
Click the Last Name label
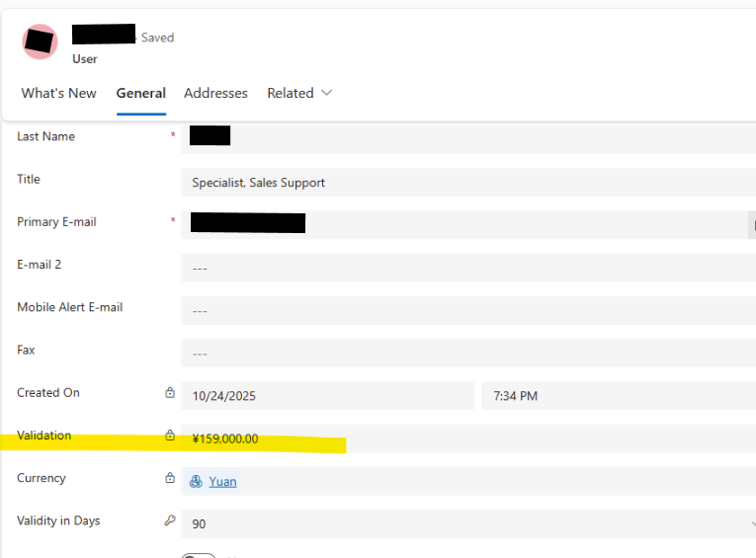45,136
